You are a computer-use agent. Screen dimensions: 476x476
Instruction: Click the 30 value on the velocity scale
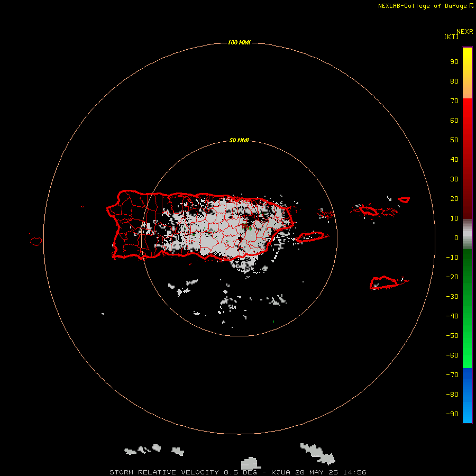[454, 179]
